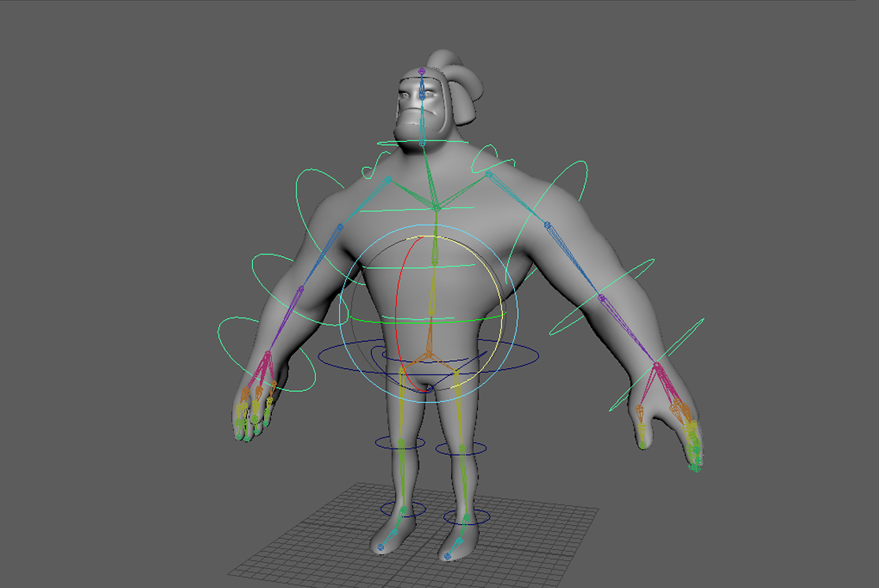Select the knee control ring on viewport-right leg
This screenshot has height=588, width=879.
tap(482, 449)
